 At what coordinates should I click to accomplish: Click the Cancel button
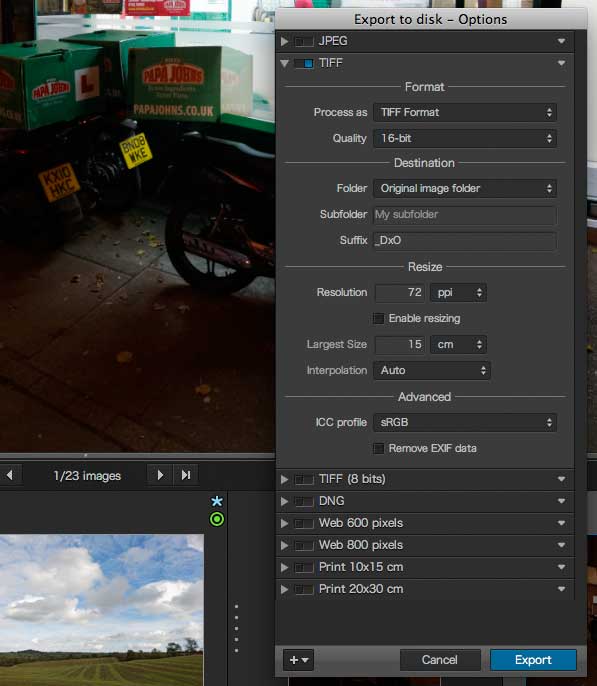click(440, 660)
